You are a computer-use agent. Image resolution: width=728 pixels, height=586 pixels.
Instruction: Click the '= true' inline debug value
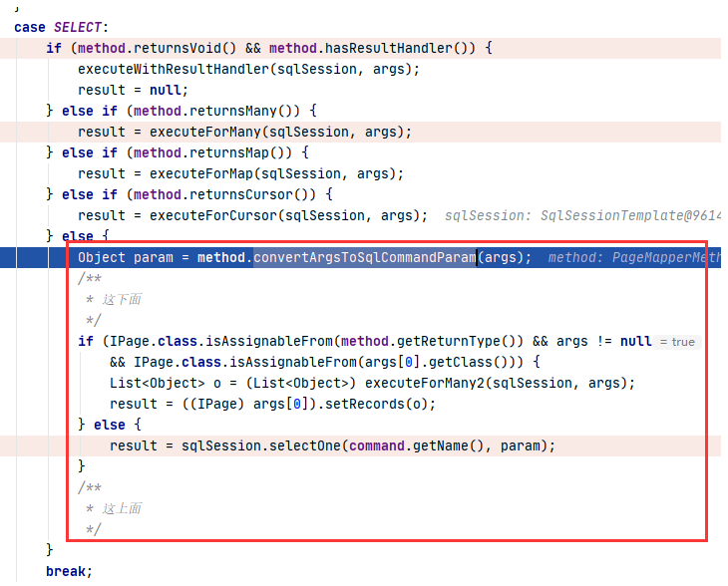pyautogui.click(x=677, y=342)
